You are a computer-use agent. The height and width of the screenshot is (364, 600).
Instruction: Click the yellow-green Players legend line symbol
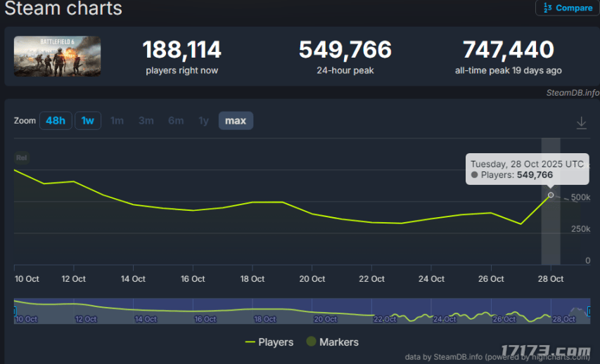point(250,342)
